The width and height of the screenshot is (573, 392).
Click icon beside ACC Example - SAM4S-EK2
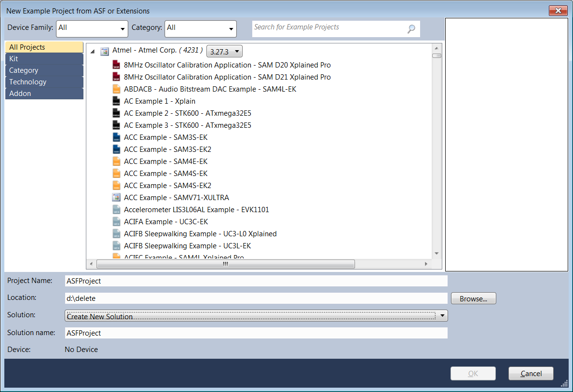(x=116, y=186)
